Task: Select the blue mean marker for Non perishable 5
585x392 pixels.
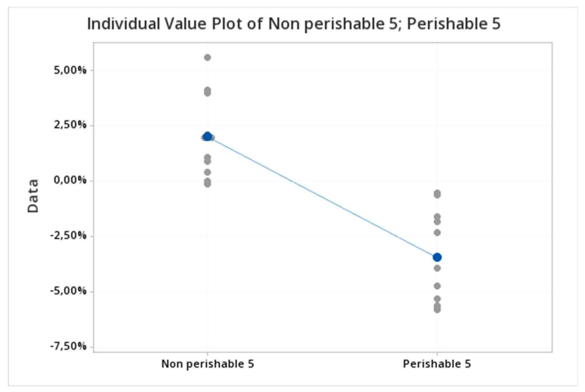Action: 207,137
